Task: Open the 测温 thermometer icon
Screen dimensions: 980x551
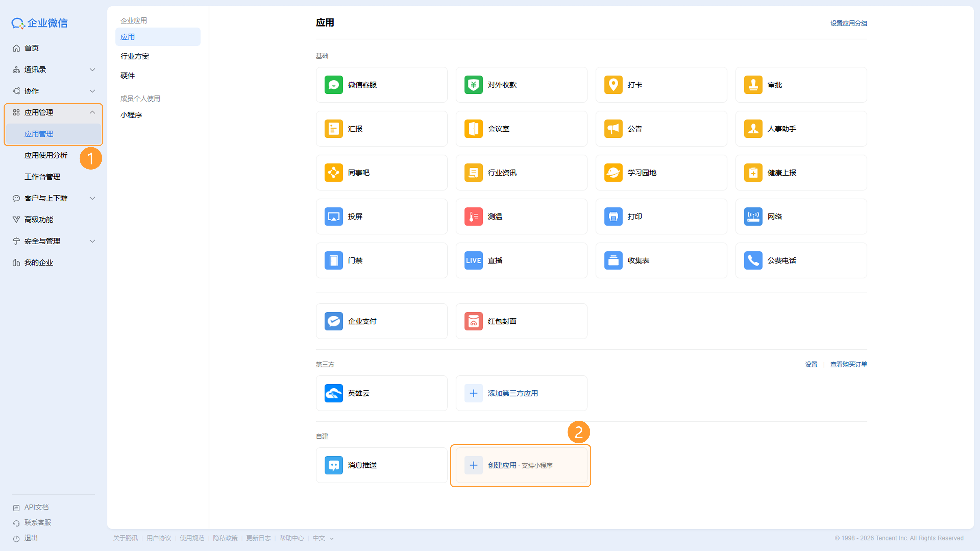Action: (473, 217)
